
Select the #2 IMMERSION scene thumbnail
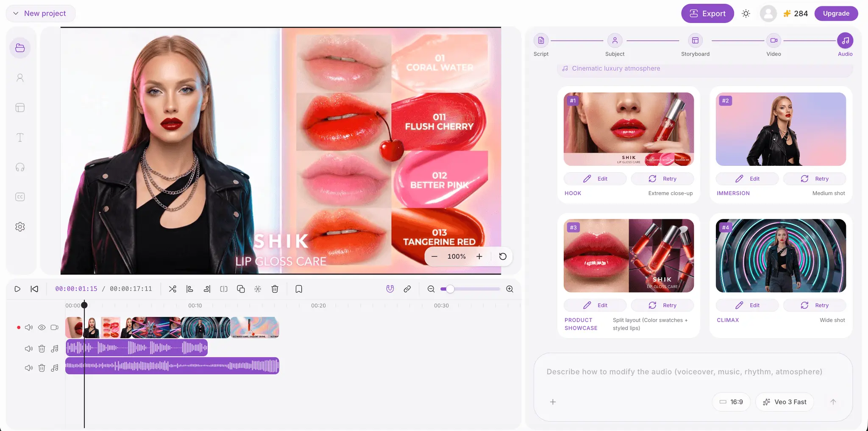click(781, 129)
